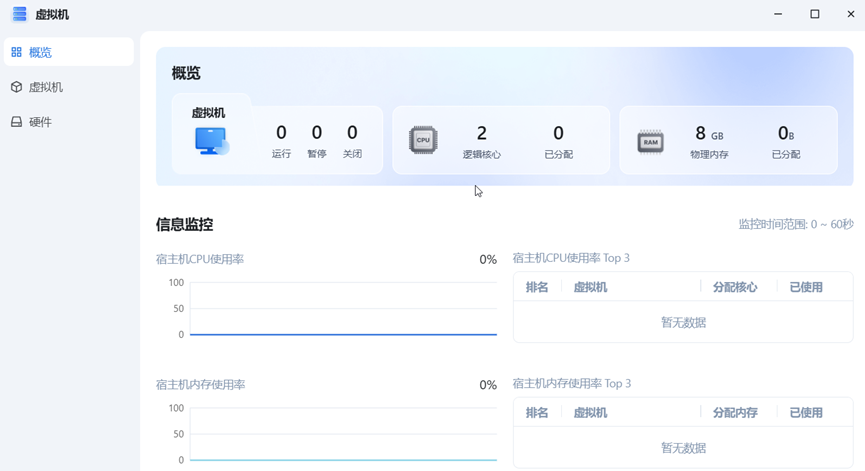Click 虚拟机 header in CPU Top 3 table

point(590,287)
